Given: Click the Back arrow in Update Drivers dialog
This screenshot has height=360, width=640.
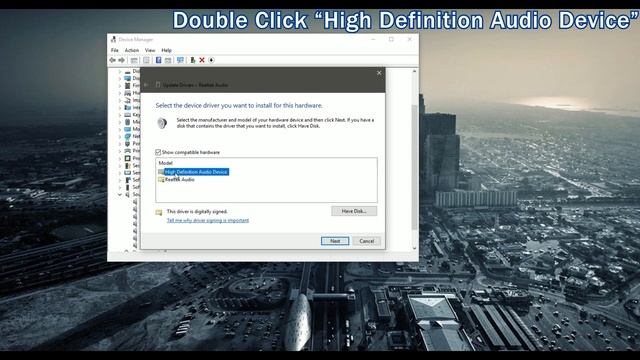Looking at the screenshot, I should pyautogui.click(x=147, y=85).
